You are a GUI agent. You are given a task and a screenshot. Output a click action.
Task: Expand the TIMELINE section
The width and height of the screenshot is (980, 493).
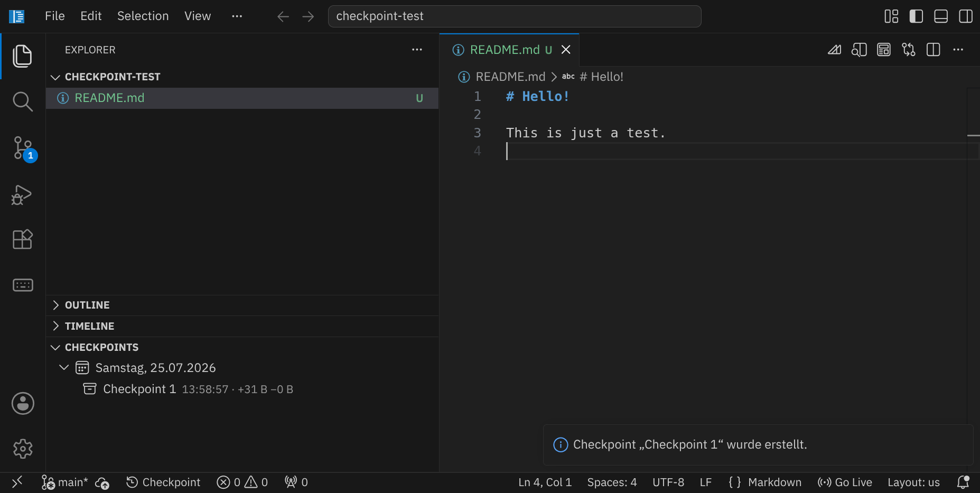(242, 327)
